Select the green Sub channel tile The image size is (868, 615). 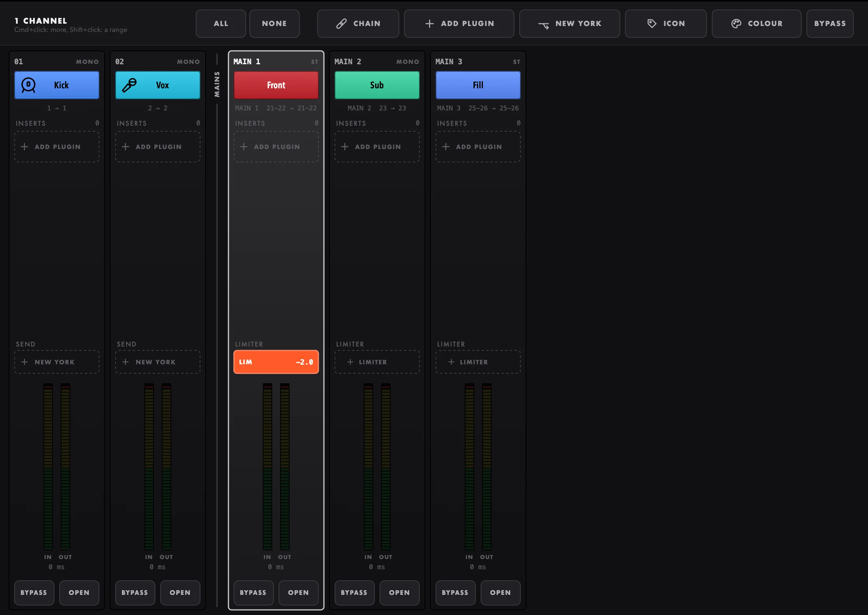(x=377, y=85)
